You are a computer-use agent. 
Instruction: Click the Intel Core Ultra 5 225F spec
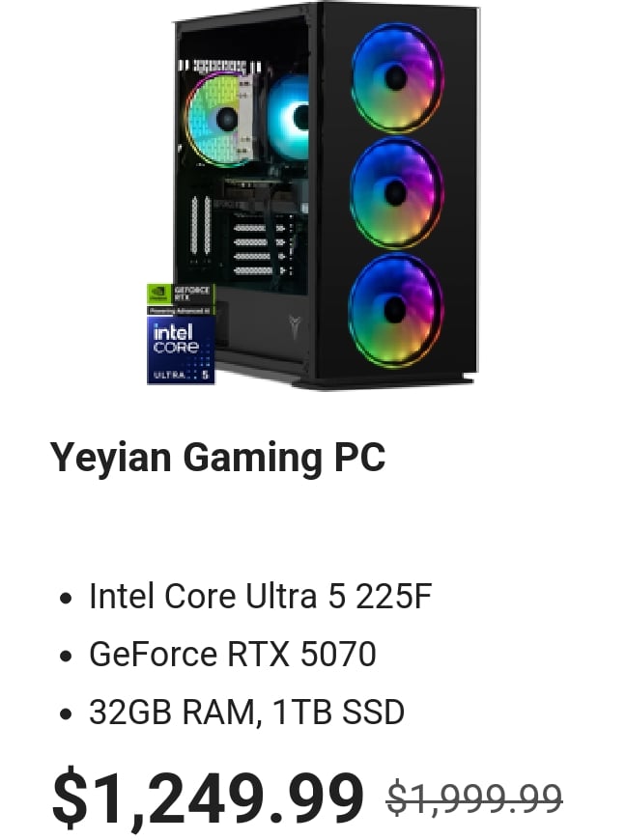point(261,596)
